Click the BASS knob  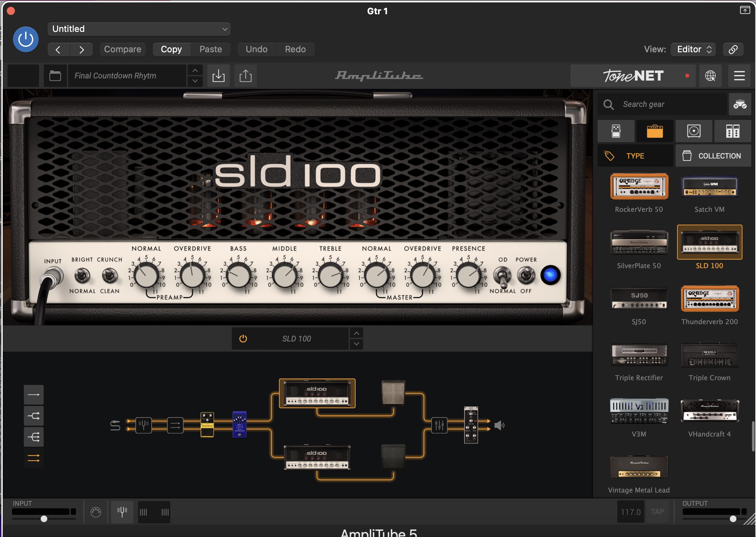(x=238, y=276)
